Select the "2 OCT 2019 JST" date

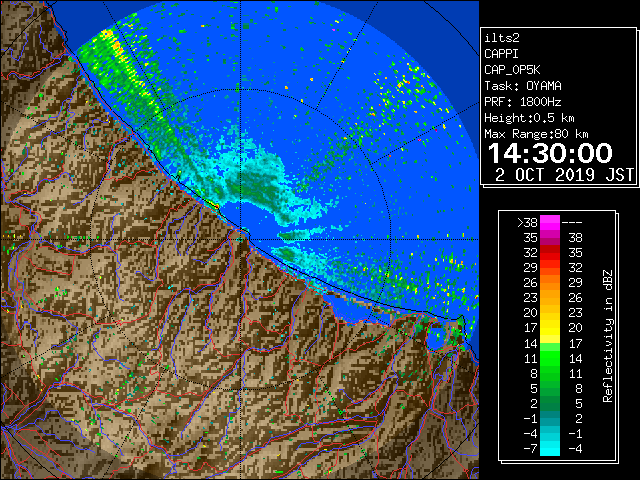pyautogui.click(x=564, y=175)
